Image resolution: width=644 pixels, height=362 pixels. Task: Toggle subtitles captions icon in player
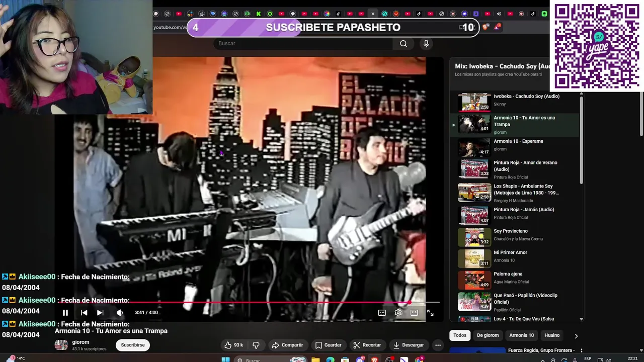tap(382, 313)
